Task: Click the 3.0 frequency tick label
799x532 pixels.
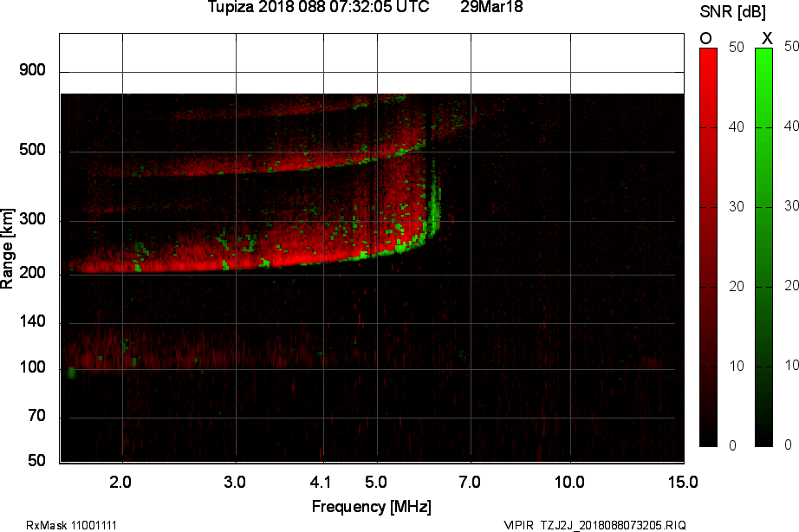Action: (234, 482)
